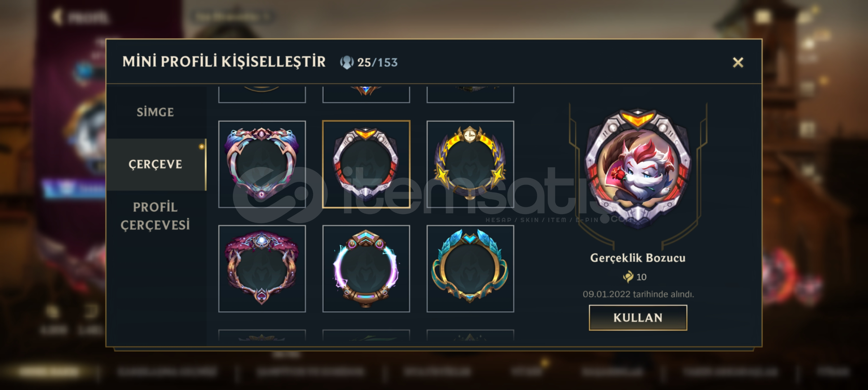Click the collection count icon beside 25/153
Viewport: 868px width, 390px height.
coord(346,62)
